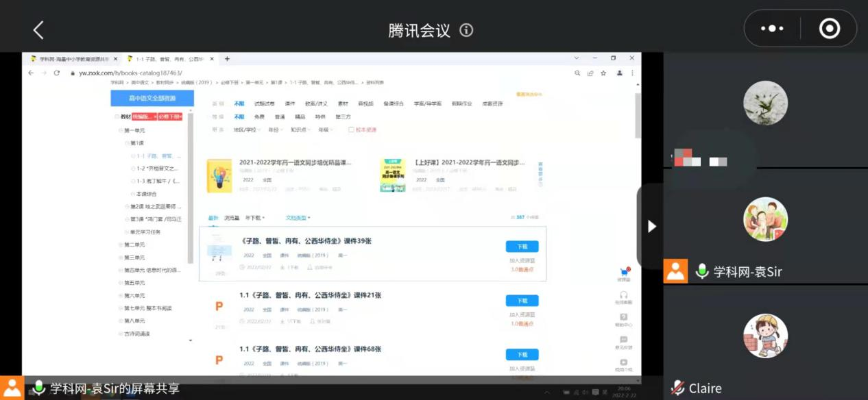Bookmark the page with star icon
The height and width of the screenshot is (400, 868).
pyautogui.click(x=603, y=73)
